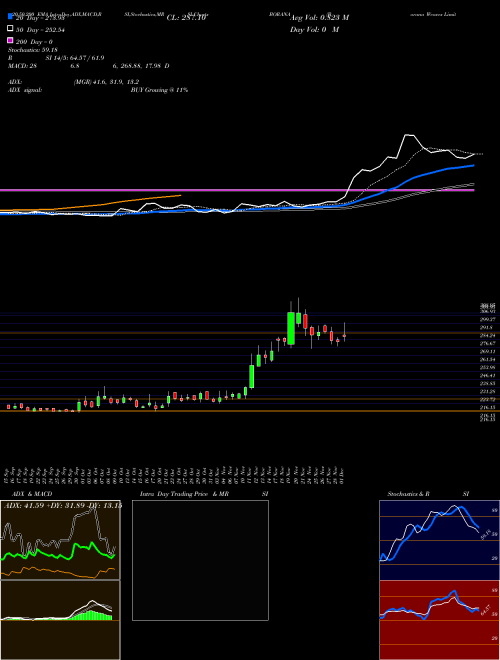Open the empty intraday trading price panel

200,560
